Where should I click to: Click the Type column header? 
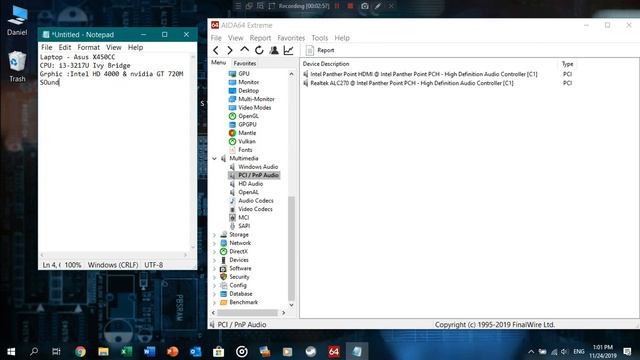[x=567, y=64]
